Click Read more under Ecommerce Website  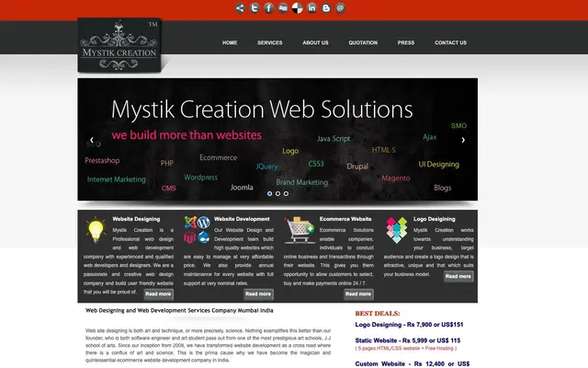tap(358, 294)
